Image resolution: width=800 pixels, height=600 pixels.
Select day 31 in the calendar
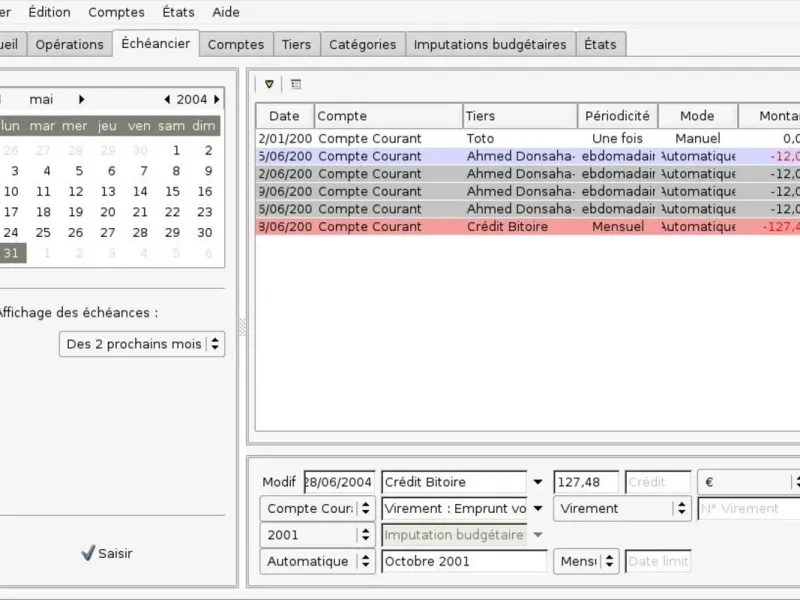pos(11,253)
